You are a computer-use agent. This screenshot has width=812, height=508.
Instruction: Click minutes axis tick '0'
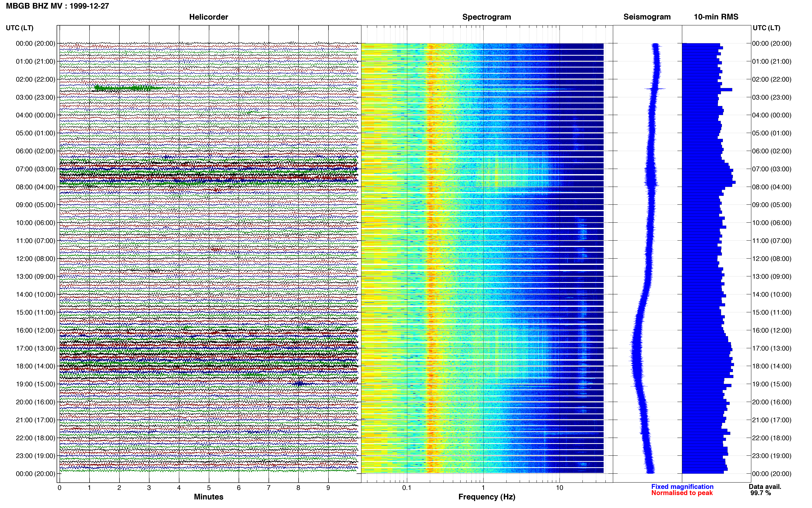59,488
